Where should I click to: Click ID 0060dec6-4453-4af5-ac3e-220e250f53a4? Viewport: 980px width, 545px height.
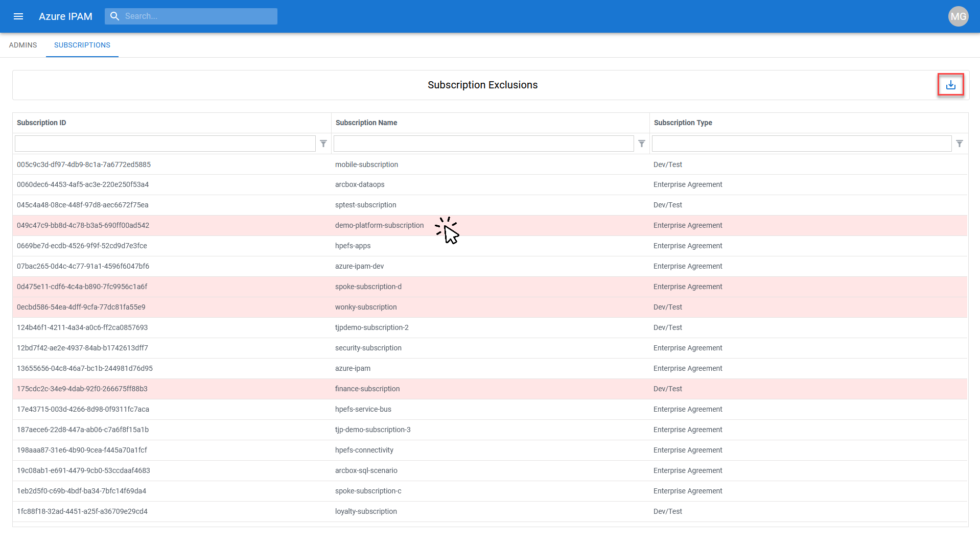tap(83, 184)
